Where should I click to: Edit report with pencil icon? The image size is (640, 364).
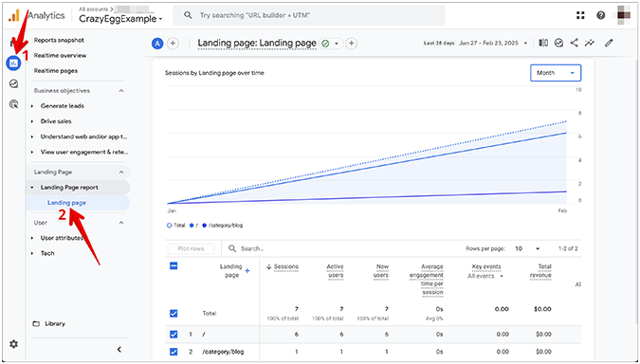point(609,43)
